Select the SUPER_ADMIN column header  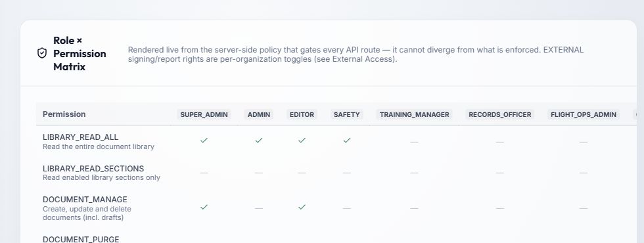[x=204, y=114]
